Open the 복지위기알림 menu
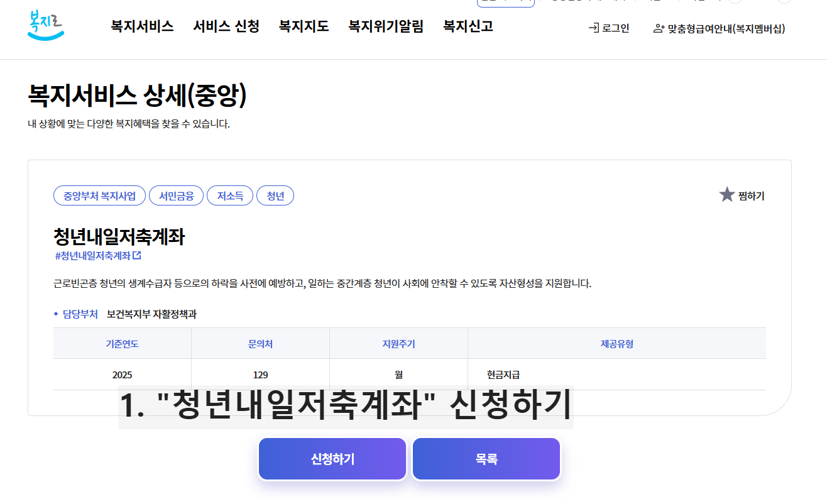 click(386, 26)
